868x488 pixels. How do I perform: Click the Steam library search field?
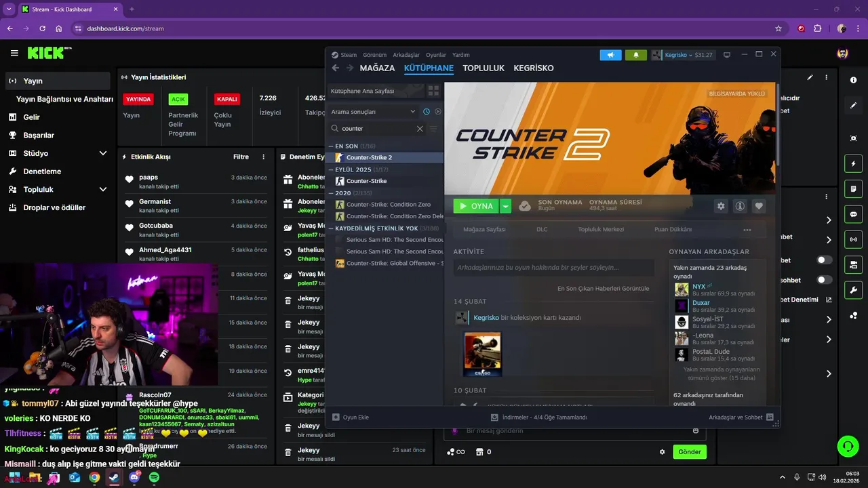tap(376, 128)
